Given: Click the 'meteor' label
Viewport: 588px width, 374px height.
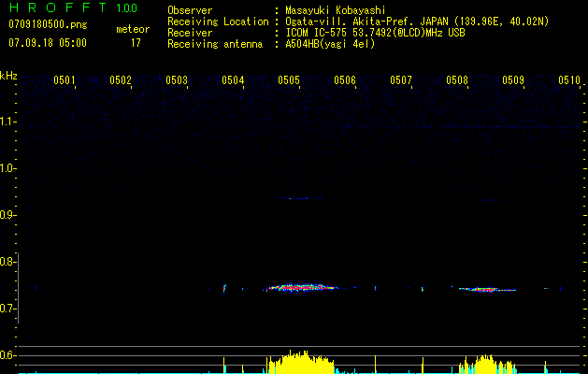Looking at the screenshot, I should (x=133, y=29).
